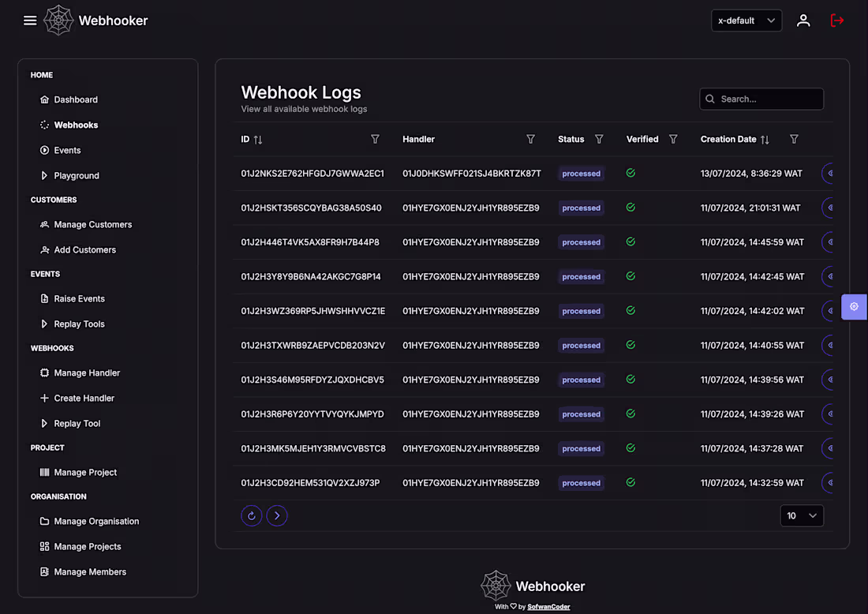Open the filter funnel on Status column
868x614 pixels.
599,139
